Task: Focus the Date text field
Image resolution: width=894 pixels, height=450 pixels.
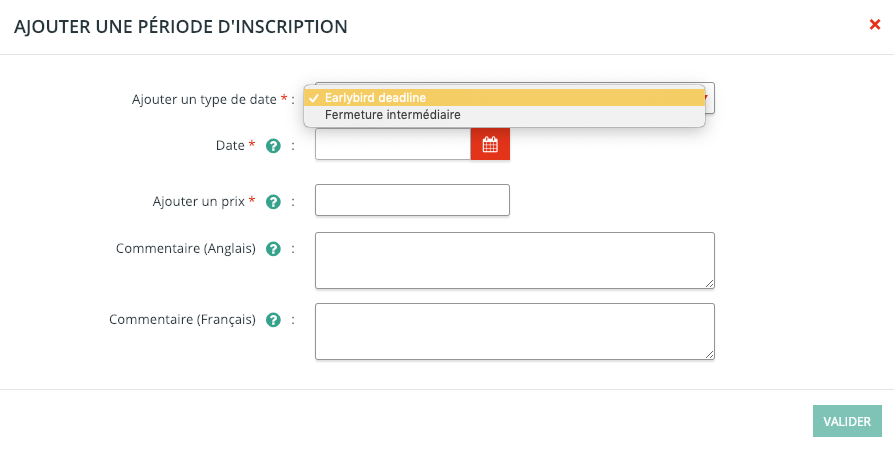Action: 392,145
